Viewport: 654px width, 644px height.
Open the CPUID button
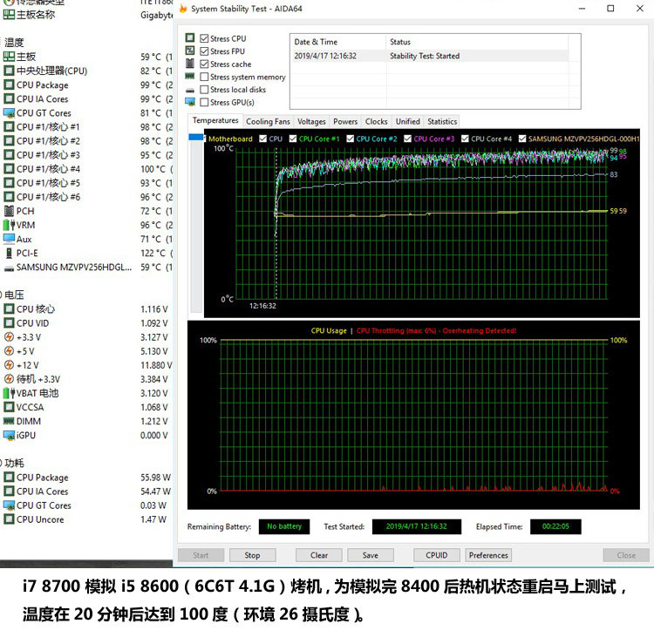(x=436, y=555)
